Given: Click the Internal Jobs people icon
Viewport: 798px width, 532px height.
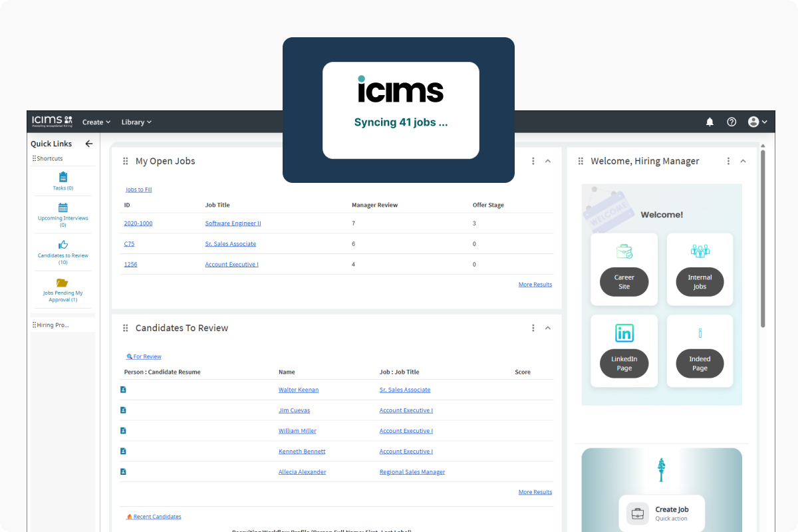Looking at the screenshot, I should click(x=700, y=251).
